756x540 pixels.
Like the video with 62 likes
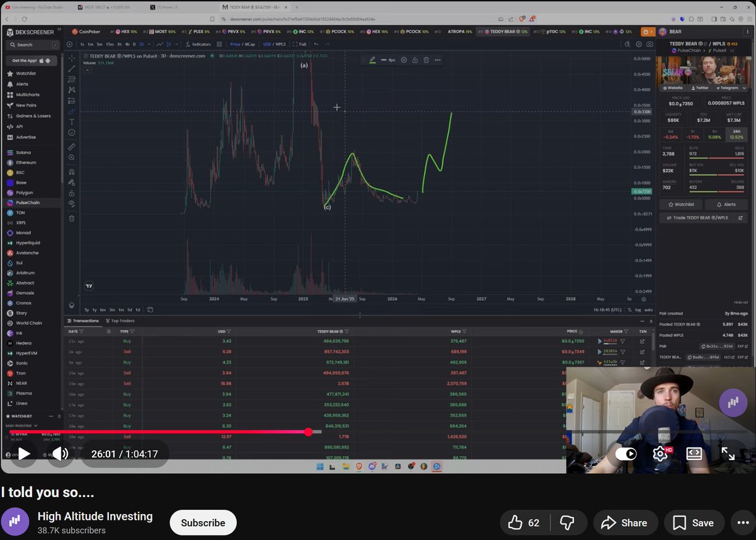pyautogui.click(x=524, y=523)
